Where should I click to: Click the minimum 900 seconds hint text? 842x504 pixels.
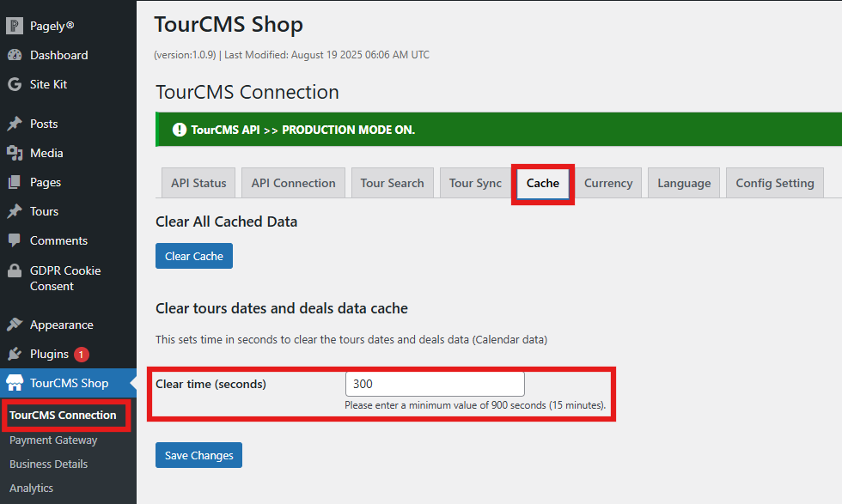click(475, 405)
